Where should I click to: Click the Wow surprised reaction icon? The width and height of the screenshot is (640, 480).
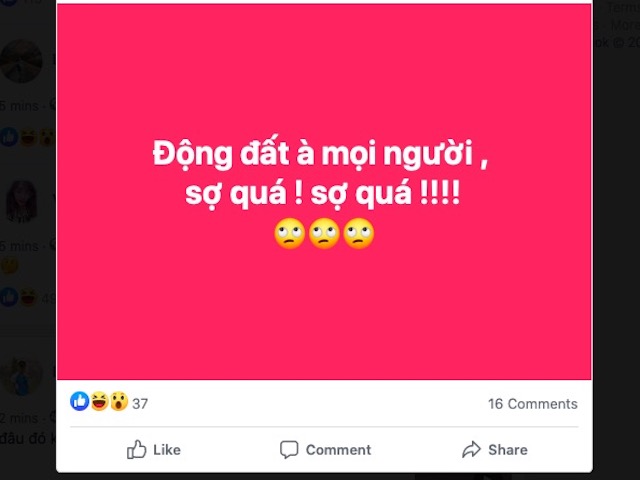(x=117, y=402)
